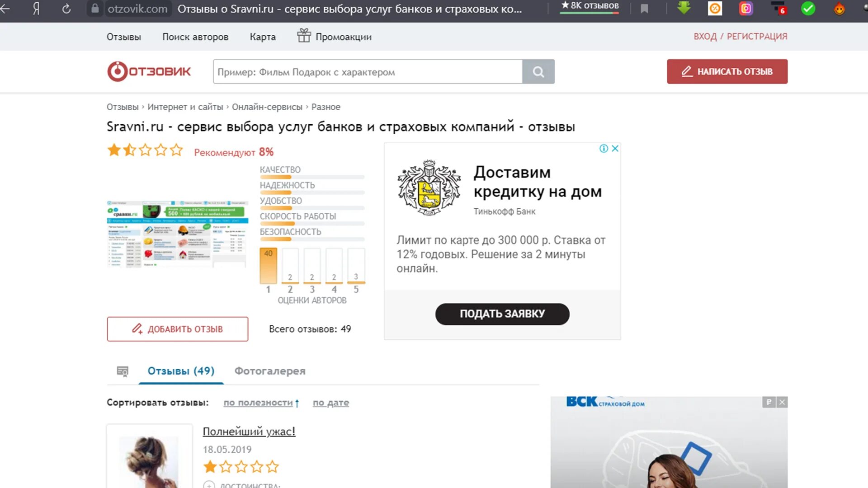This screenshot has height=488, width=868.
Task: Click 'Рекомендуют 8%' text
Action: click(x=234, y=152)
